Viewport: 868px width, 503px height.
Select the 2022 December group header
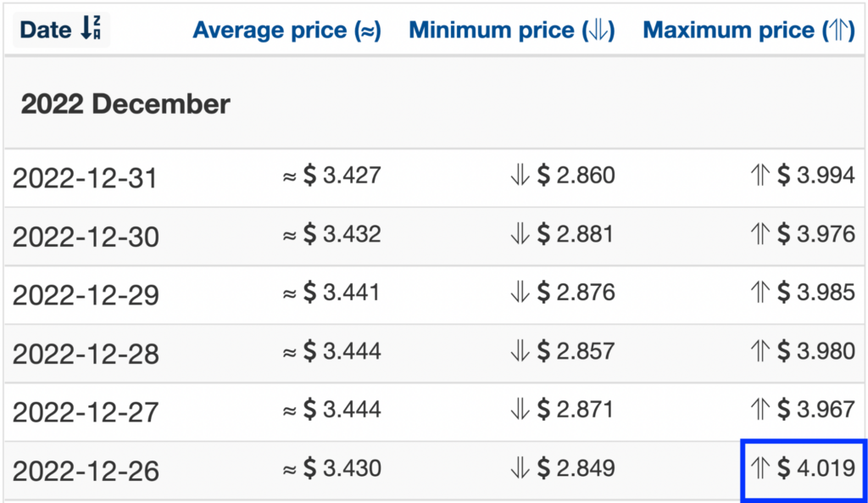click(x=125, y=104)
